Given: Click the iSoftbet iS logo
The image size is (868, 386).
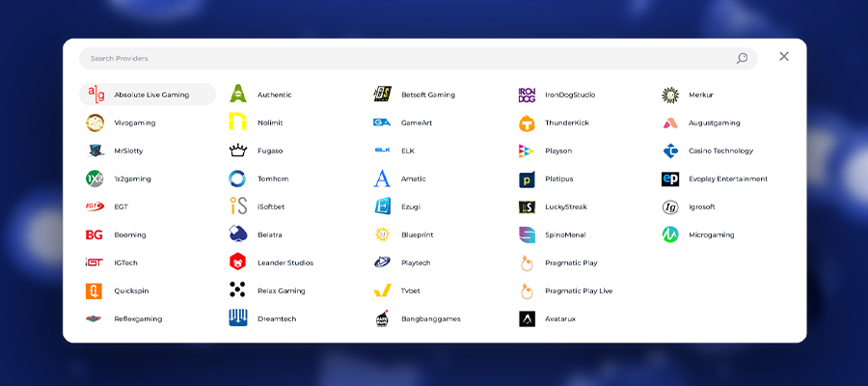Looking at the screenshot, I should click(238, 206).
